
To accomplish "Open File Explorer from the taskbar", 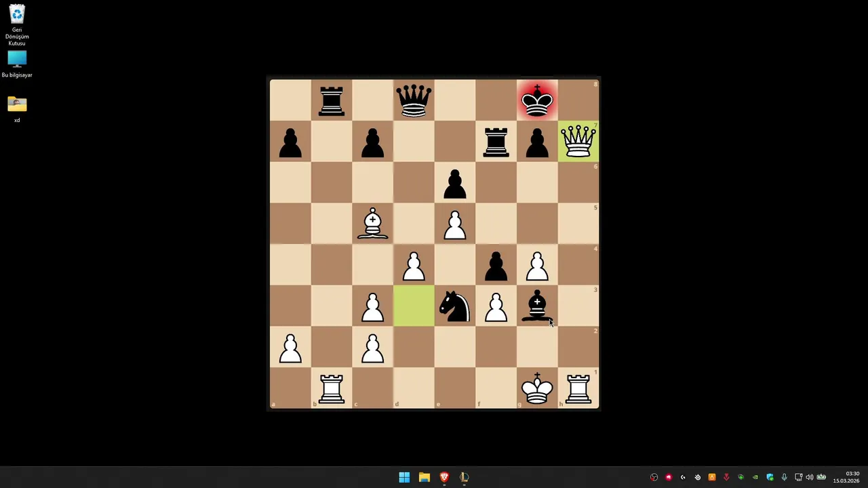I will click(x=425, y=477).
